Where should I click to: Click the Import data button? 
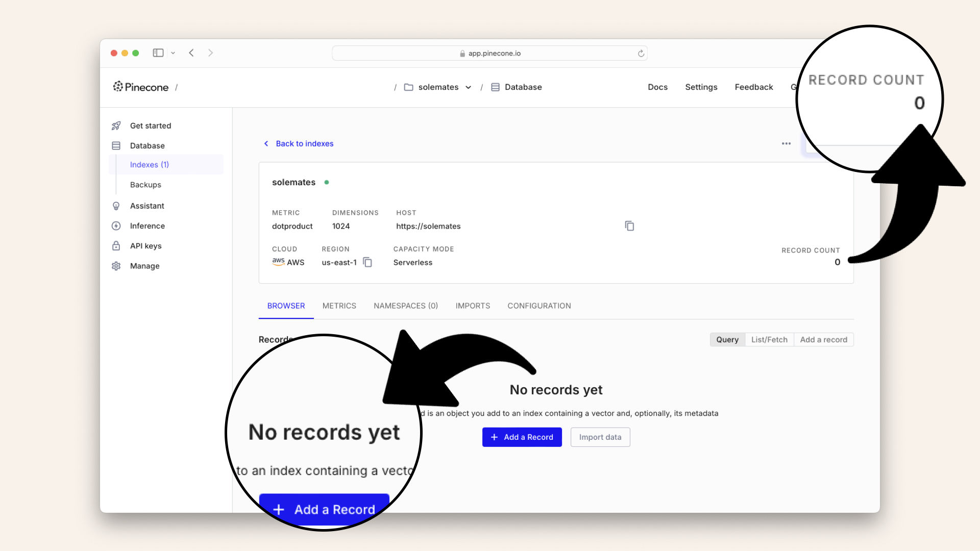[600, 437]
